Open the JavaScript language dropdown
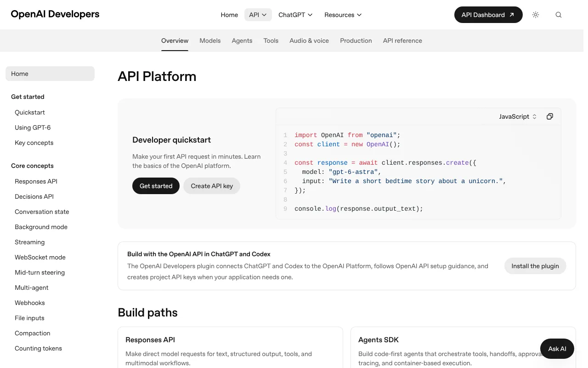Viewport: 588px width, 368px height. 518,116
